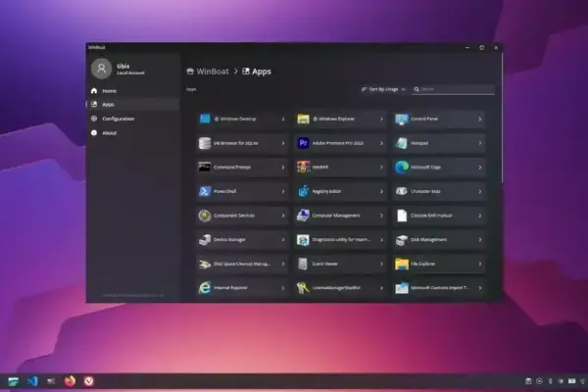Click the Notepad app icon
The width and height of the screenshot is (588, 392).
click(402, 143)
